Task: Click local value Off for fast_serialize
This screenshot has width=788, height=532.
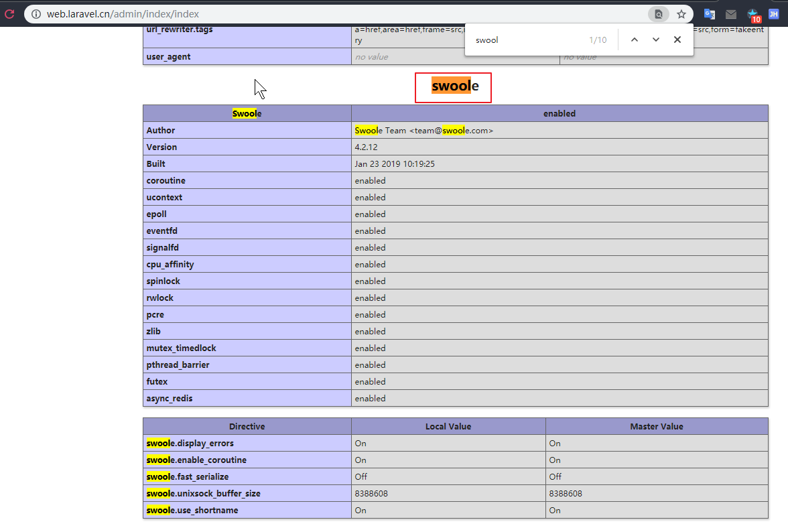Action: [x=360, y=477]
